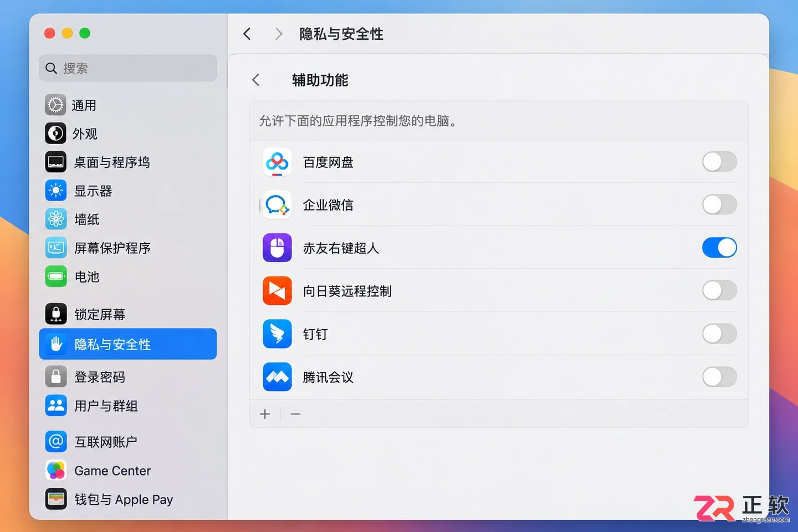
Task: Click the 搜索 search field
Action: 127,68
